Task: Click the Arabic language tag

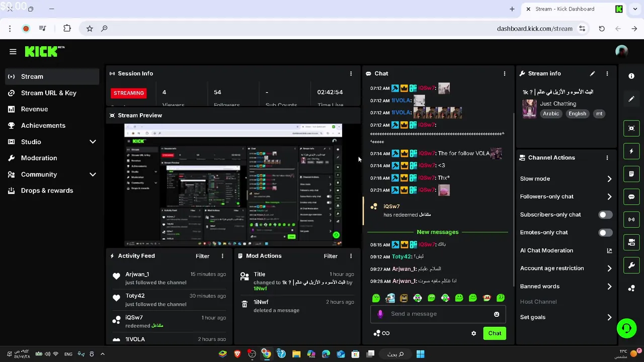Action: point(551,114)
